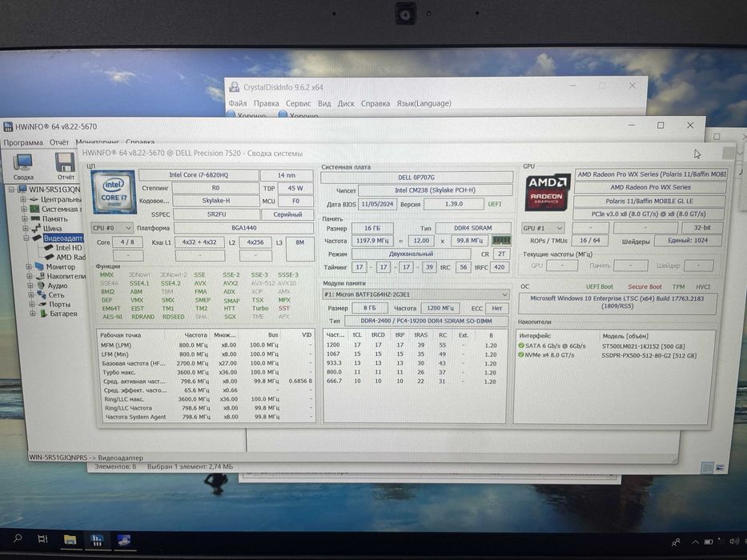
Task: Open the memory module #1: Micron dropdown
Action: 416,294
